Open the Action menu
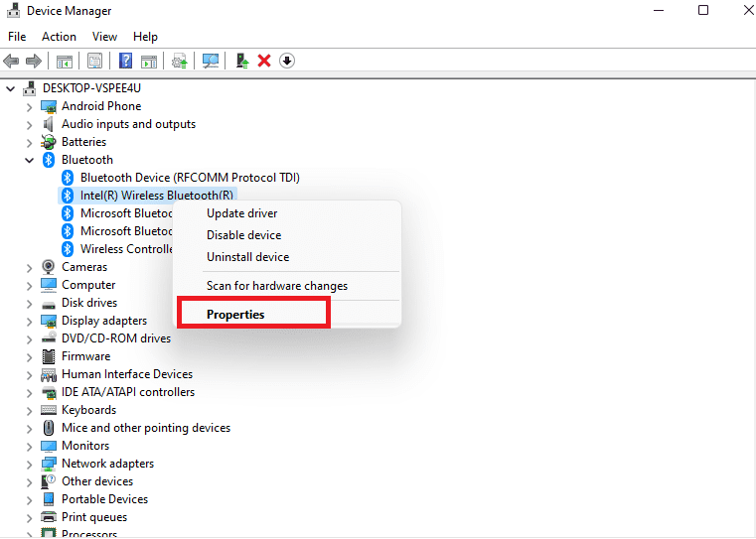This screenshot has width=756, height=539. point(59,37)
